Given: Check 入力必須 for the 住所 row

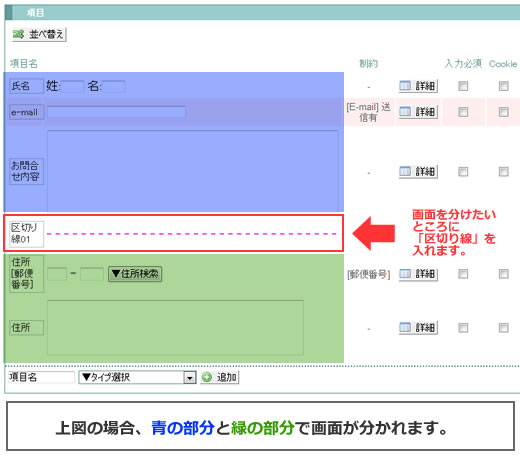Looking at the screenshot, I should coord(463,328).
